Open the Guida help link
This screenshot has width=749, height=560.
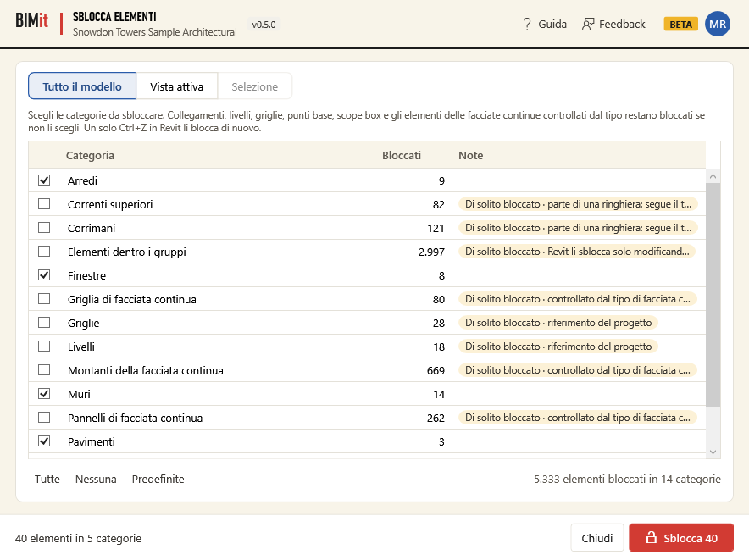pos(545,24)
